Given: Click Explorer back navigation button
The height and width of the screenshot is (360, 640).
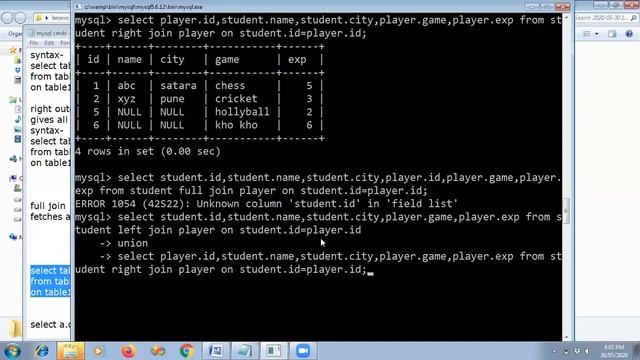Looking at the screenshot, I should pyautogui.click(x=7, y=18).
